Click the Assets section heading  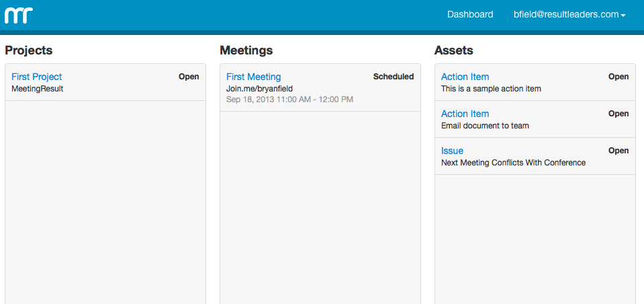point(454,50)
